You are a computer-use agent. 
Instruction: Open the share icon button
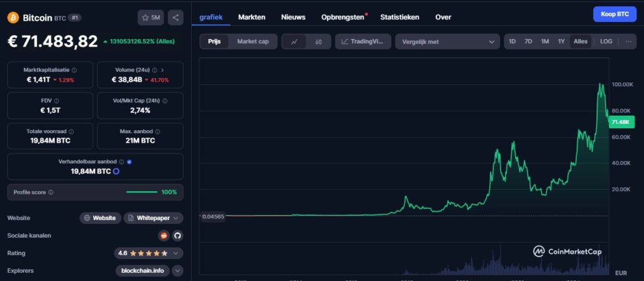click(176, 18)
